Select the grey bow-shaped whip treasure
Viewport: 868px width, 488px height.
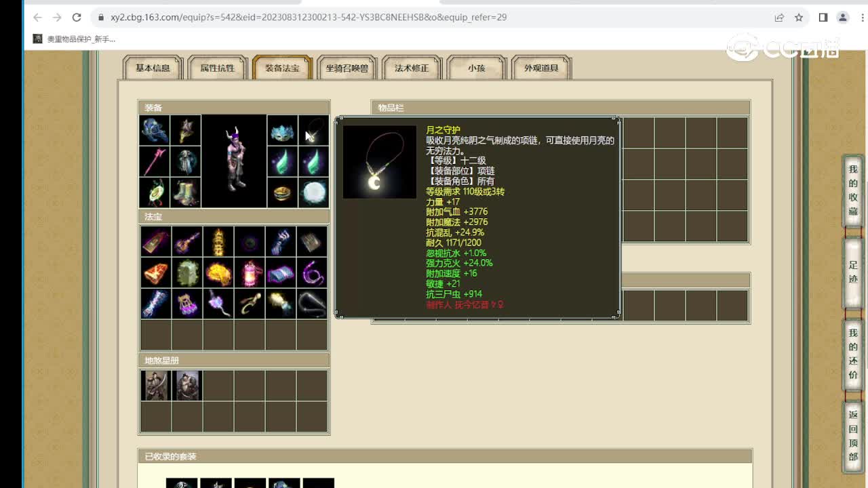[312, 304]
